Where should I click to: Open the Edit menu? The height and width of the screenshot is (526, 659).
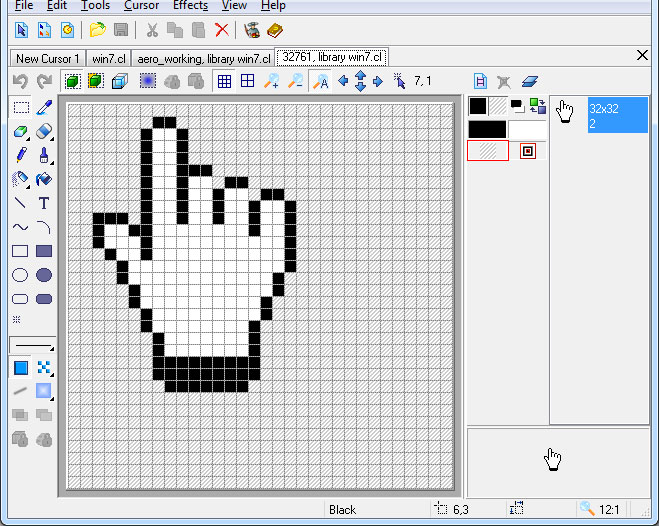57,5
